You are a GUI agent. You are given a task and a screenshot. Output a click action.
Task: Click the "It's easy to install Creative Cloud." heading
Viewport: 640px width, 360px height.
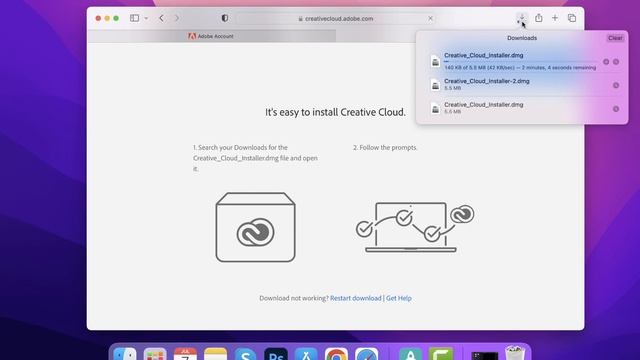click(x=336, y=112)
